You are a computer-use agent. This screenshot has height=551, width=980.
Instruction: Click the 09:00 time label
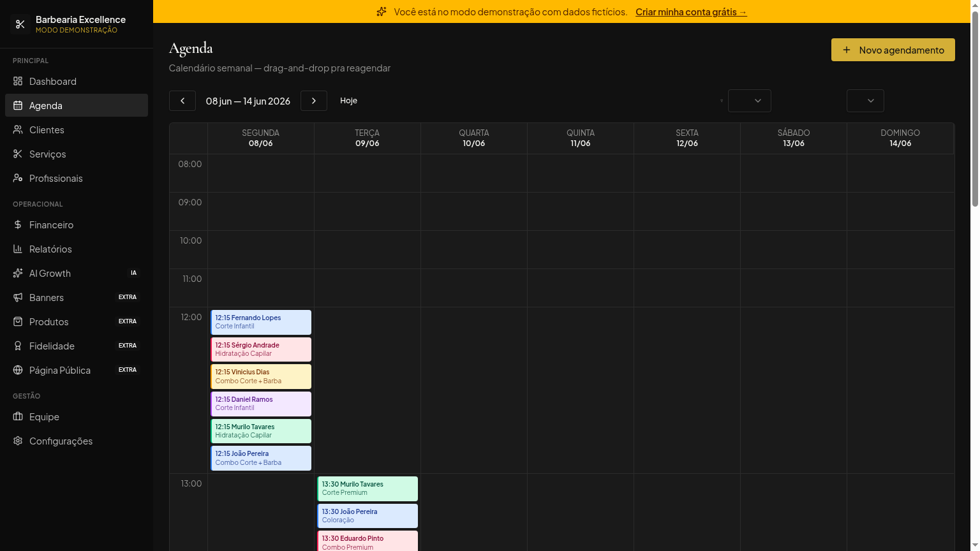click(190, 202)
